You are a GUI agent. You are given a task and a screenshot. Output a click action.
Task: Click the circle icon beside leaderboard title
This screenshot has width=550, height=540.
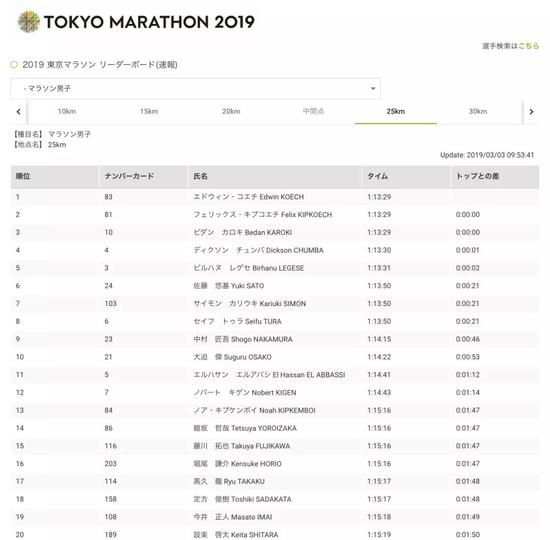14,65
